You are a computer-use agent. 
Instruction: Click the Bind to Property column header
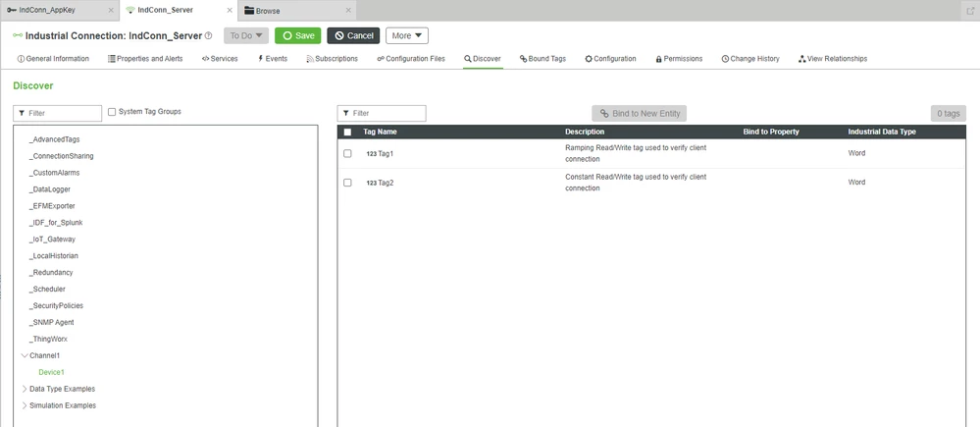click(771, 132)
